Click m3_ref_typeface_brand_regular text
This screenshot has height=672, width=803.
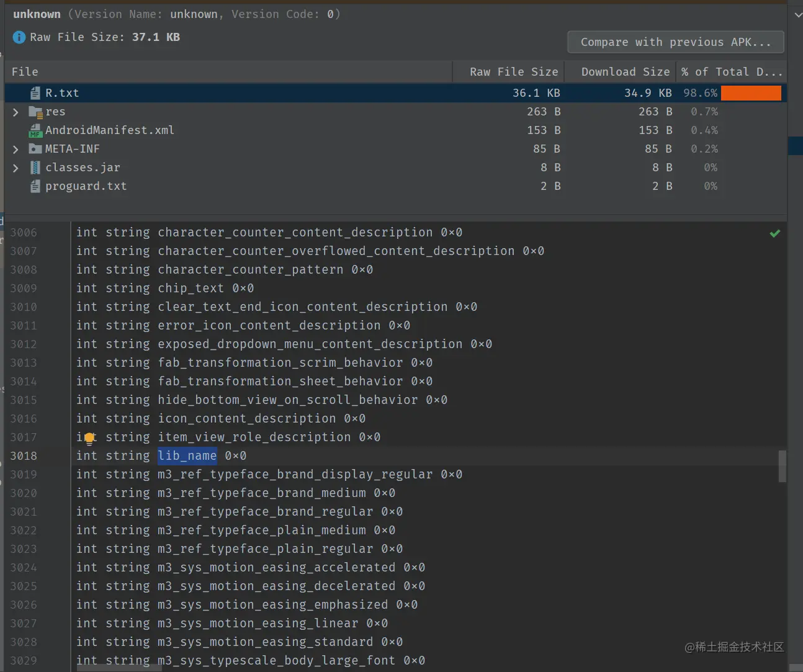click(x=266, y=512)
